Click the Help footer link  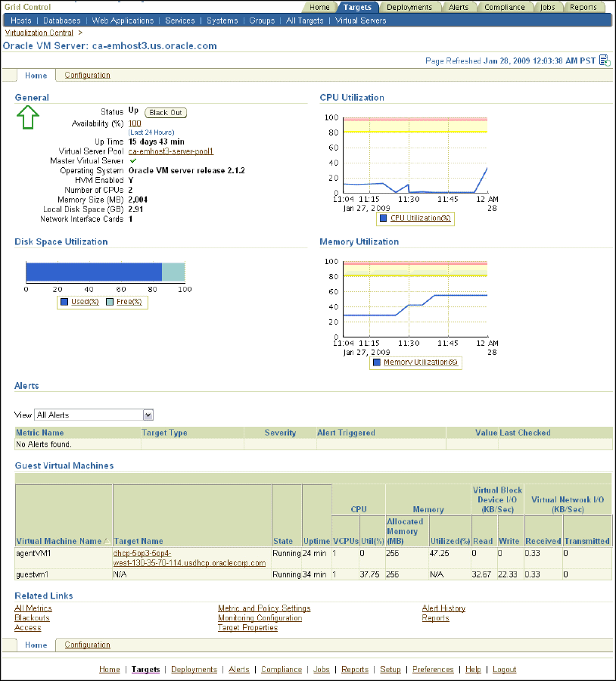pyautogui.click(x=473, y=670)
